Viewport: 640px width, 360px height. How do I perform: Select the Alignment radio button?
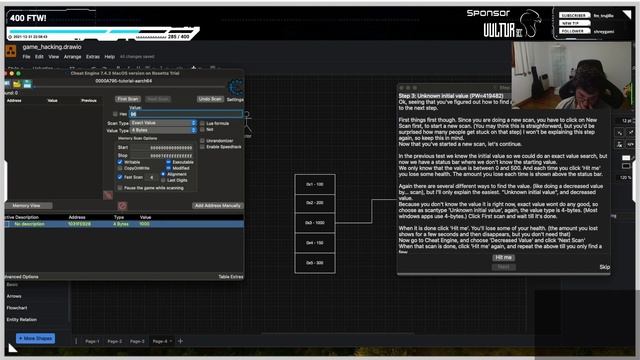163,174
